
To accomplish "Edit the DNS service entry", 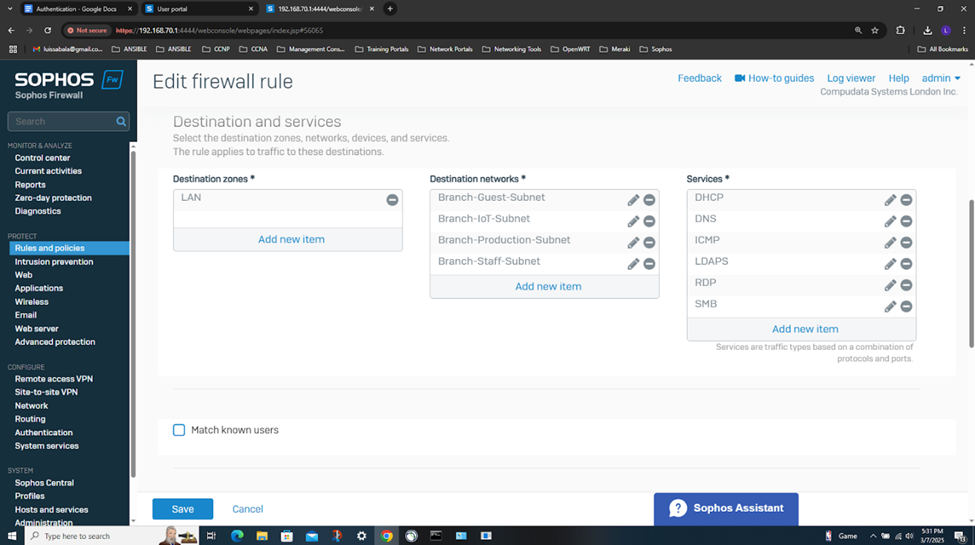I will 890,221.
